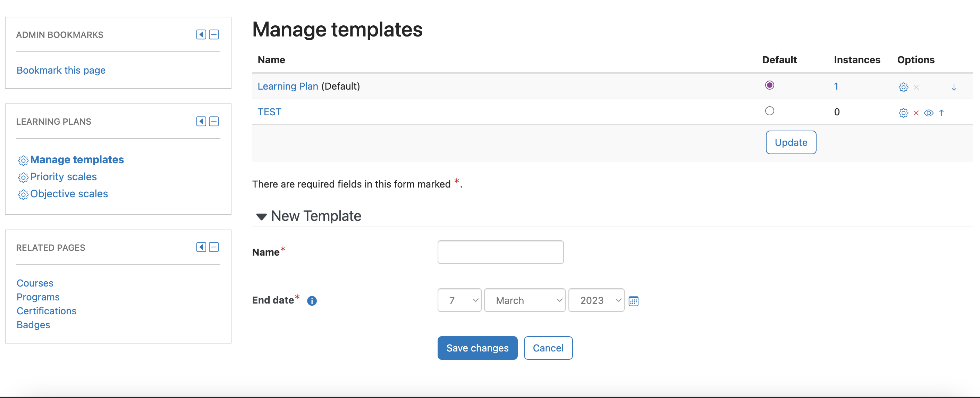Delete the TEST template
The image size is (980, 398).
tap(916, 113)
